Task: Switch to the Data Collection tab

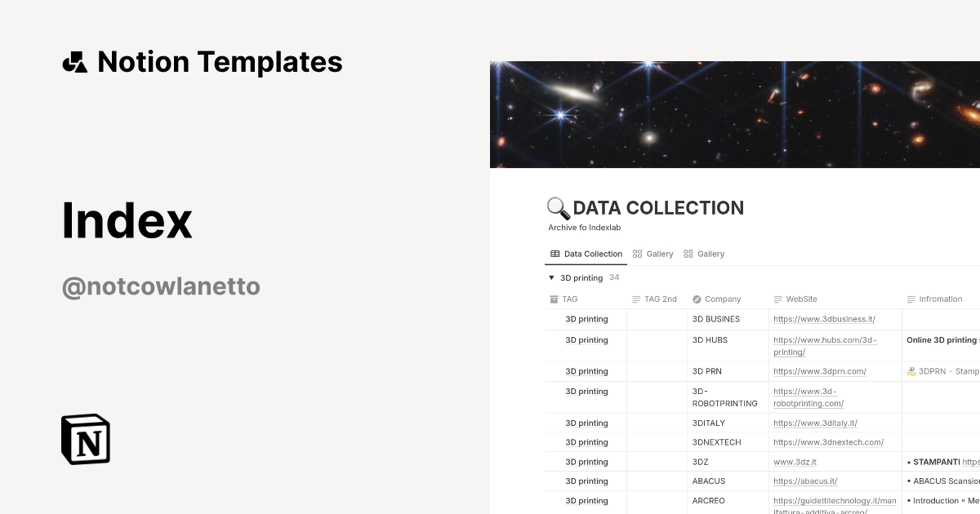Action: click(592, 254)
